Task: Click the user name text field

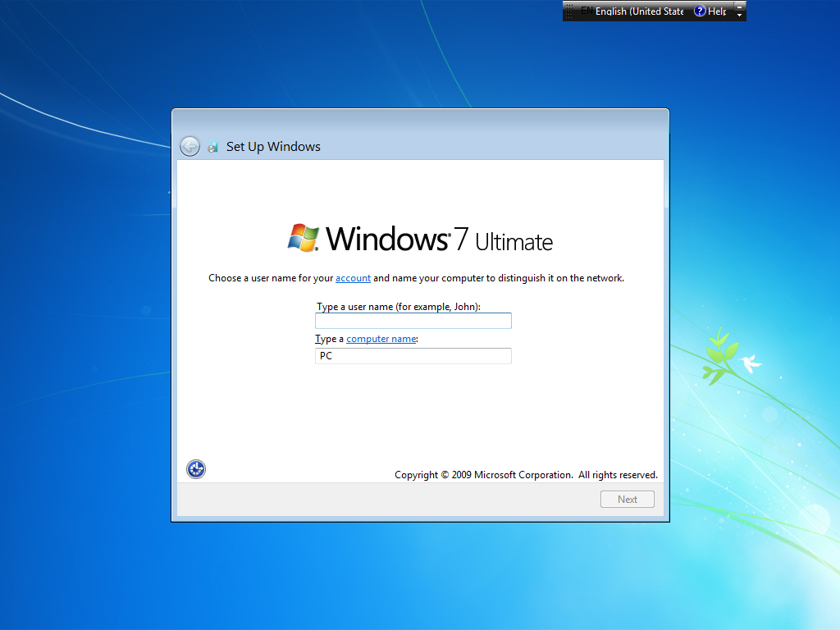Action: click(x=413, y=321)
